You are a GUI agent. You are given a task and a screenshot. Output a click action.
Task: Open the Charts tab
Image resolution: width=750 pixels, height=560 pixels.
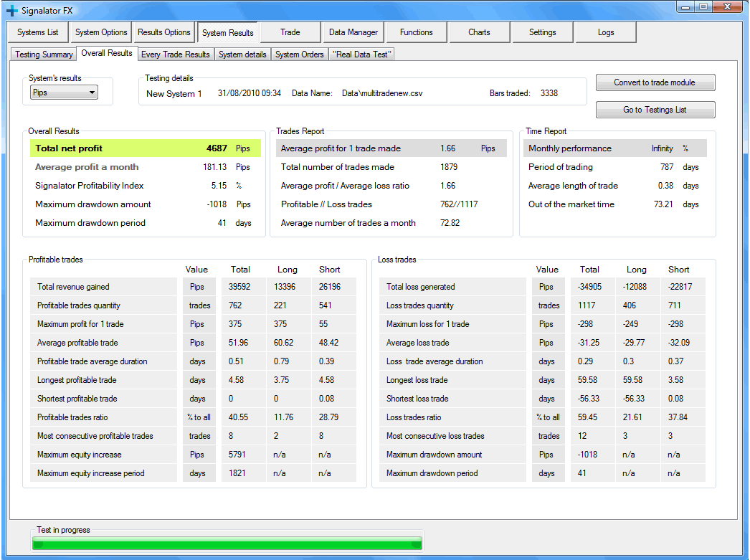pyautogui.click(x=479, y=32)
